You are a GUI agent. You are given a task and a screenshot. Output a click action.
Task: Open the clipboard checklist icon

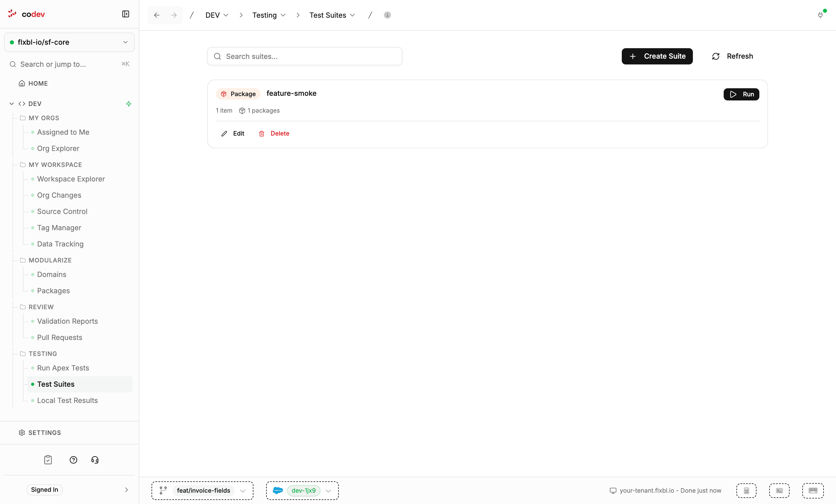[x=48, y=460]
